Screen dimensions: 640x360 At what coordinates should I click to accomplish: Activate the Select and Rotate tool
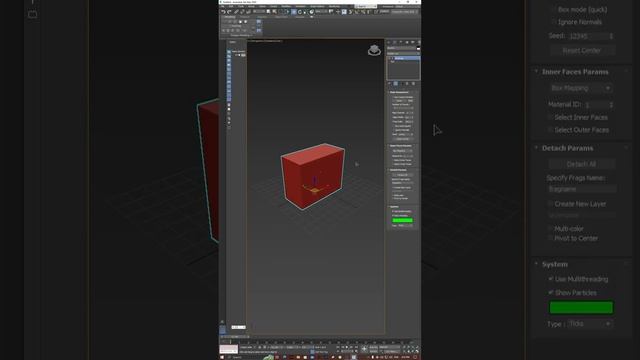point(300,12)
